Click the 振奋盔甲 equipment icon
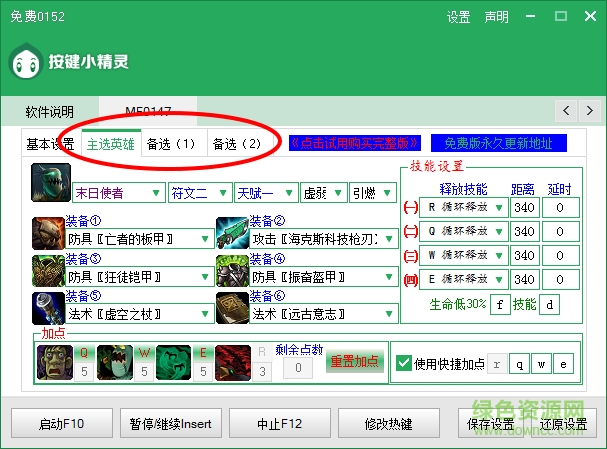 232,270
